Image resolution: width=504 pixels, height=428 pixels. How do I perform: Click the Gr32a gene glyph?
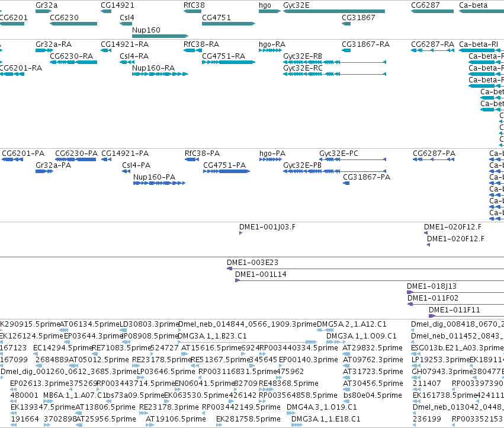click(x=43, y=11)
